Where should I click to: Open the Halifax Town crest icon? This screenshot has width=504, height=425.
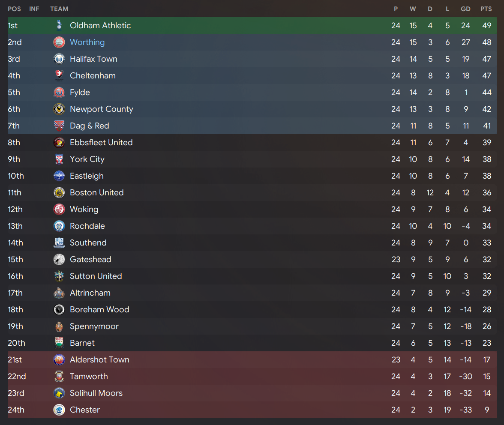[59, 59]
